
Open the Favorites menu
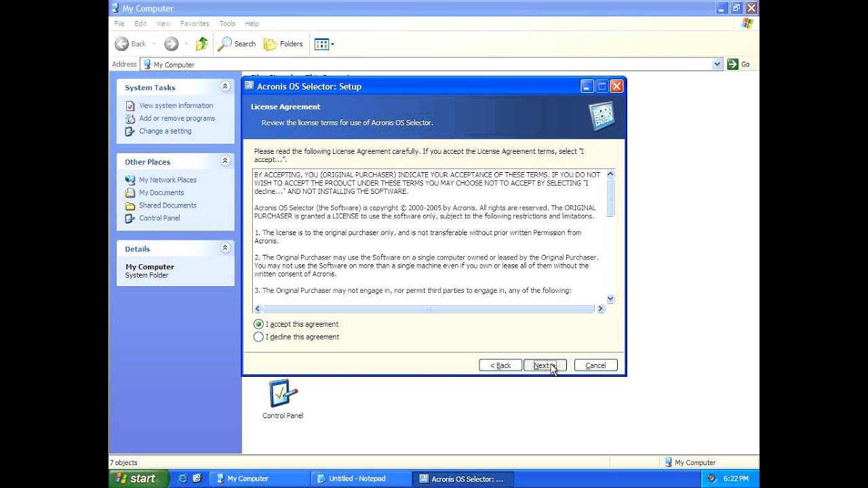[x=195, y=24]
